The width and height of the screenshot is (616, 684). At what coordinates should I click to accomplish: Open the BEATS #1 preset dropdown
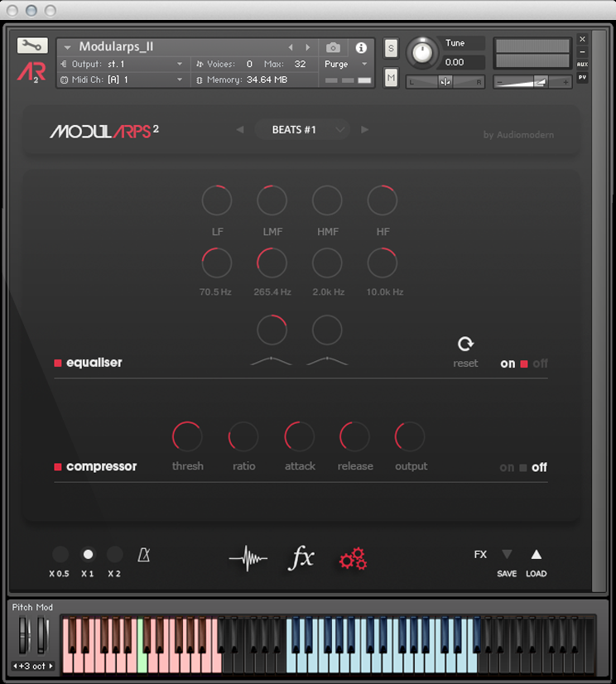[302, 129]
